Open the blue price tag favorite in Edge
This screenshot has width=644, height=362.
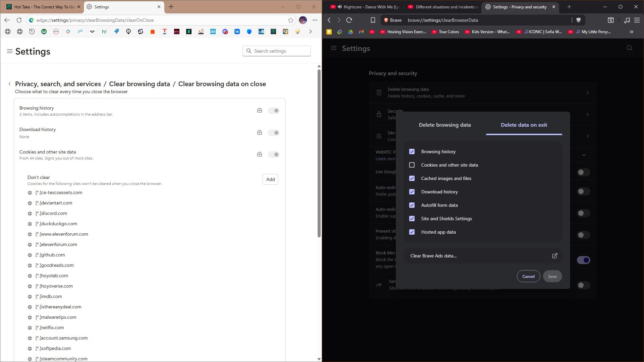[116, 32]
